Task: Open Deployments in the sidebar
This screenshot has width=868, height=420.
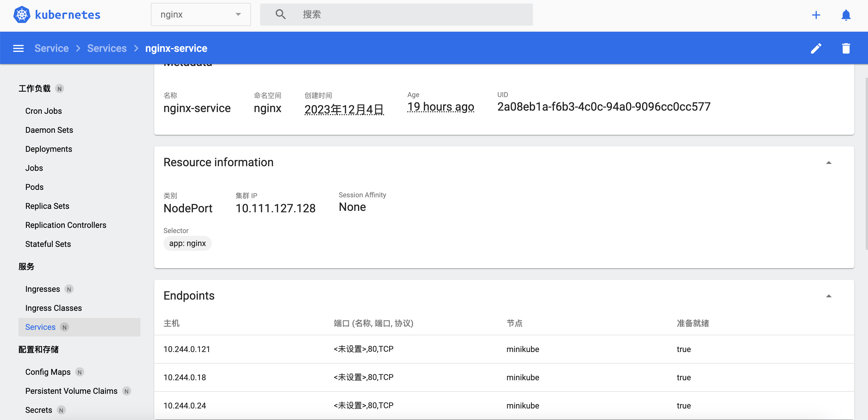Action: (49, 149)
